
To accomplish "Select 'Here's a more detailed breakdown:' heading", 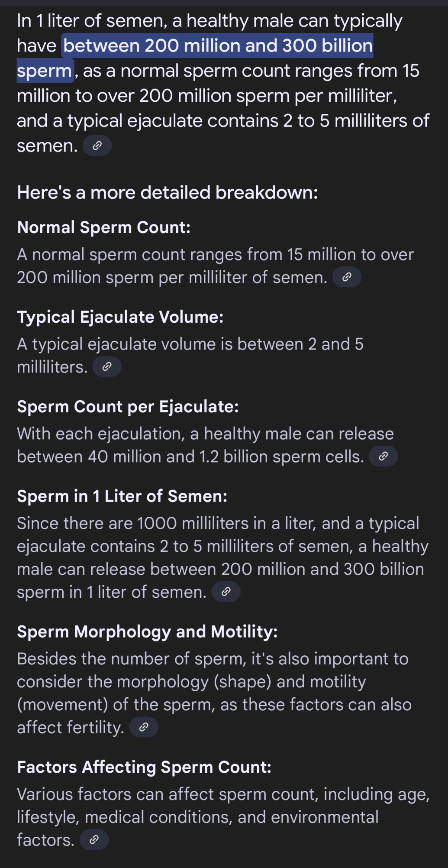I will (x=168, y=192).
